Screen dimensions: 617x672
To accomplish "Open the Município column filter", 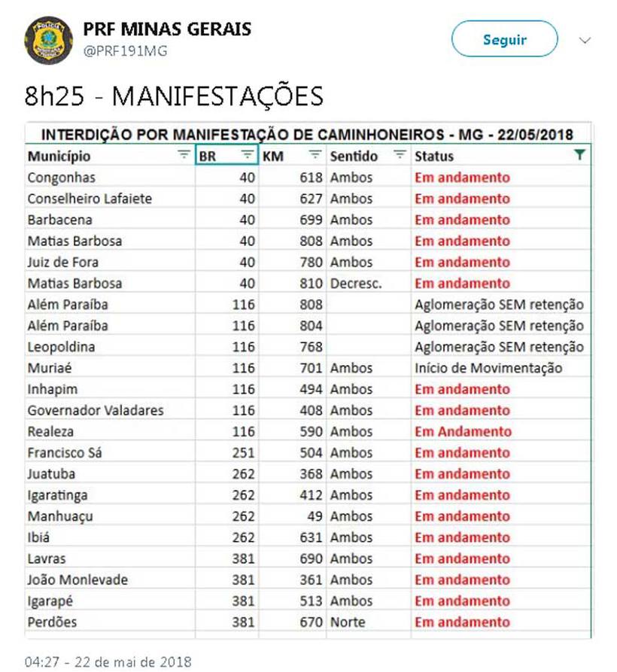I will pos(184,156).
